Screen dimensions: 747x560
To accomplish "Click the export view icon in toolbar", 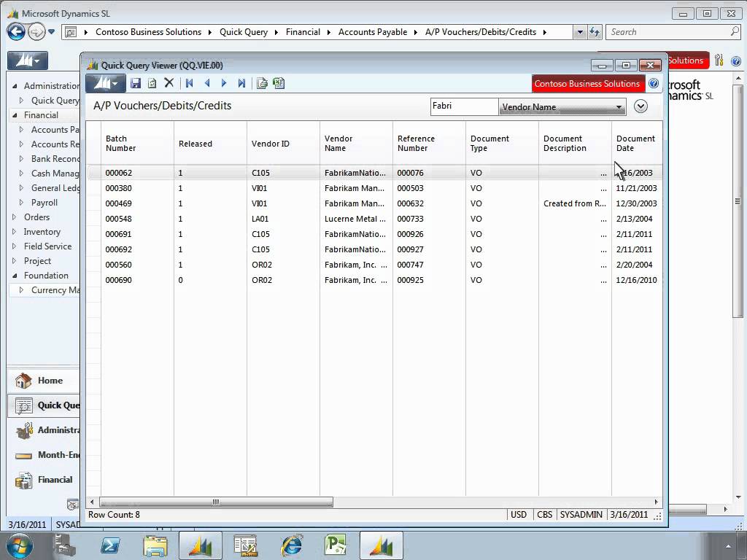I will (x=262, y=83).
